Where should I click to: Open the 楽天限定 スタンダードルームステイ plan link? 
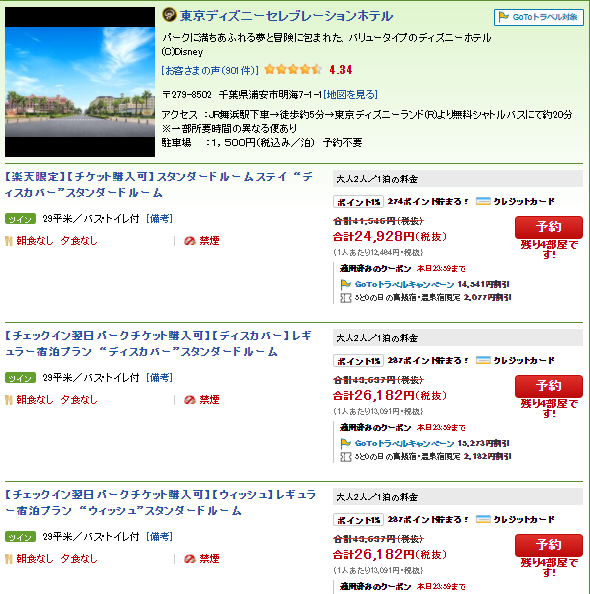(158, 184)
